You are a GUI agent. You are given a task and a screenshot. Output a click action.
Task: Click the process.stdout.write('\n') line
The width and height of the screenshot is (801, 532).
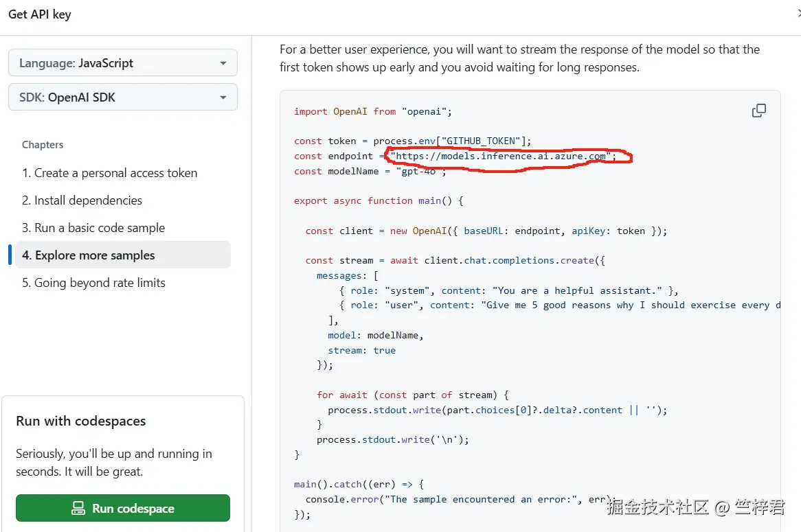(x=393, y=439)
